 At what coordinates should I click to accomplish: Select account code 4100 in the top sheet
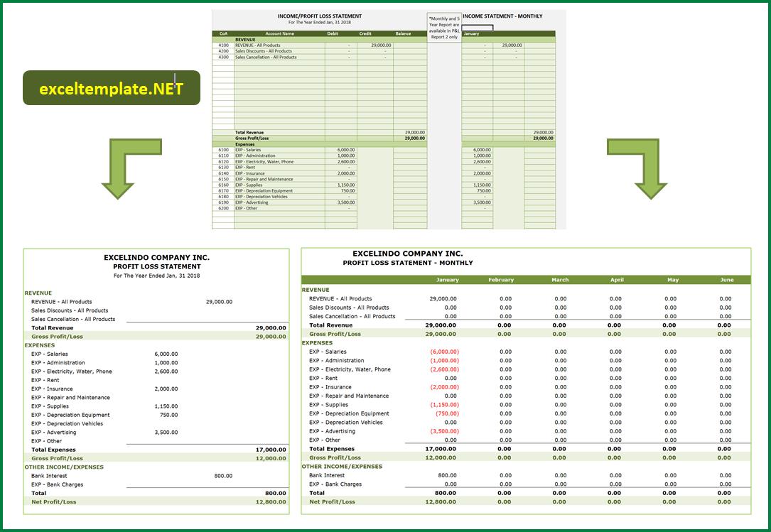click(x=224, y=45)
